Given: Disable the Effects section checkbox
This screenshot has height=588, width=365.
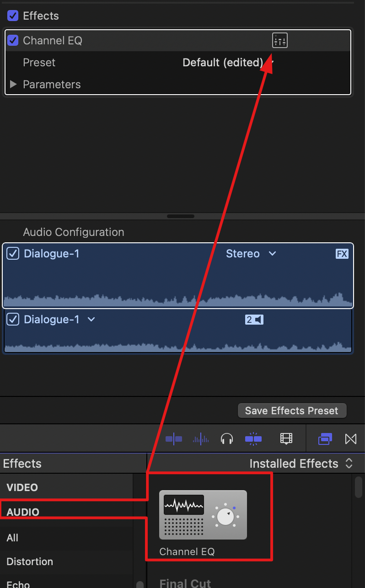Looking at the screenshot, I should click(13, 16).
